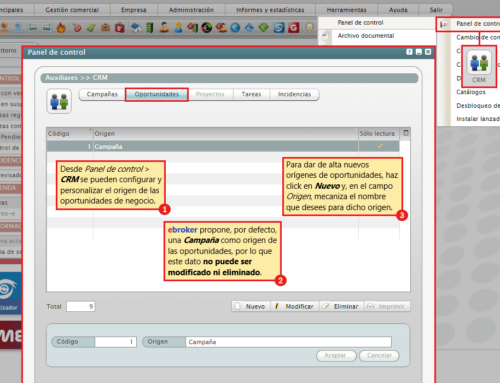Image resolution: width=500 pixels, height=383 pixels.
Task: Click the Total field showing 9
Action: [x=81, y=306]
